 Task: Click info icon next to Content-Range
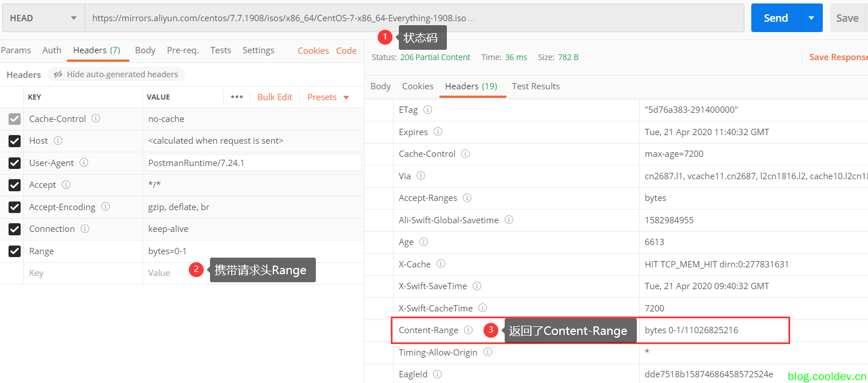point(468,330)
